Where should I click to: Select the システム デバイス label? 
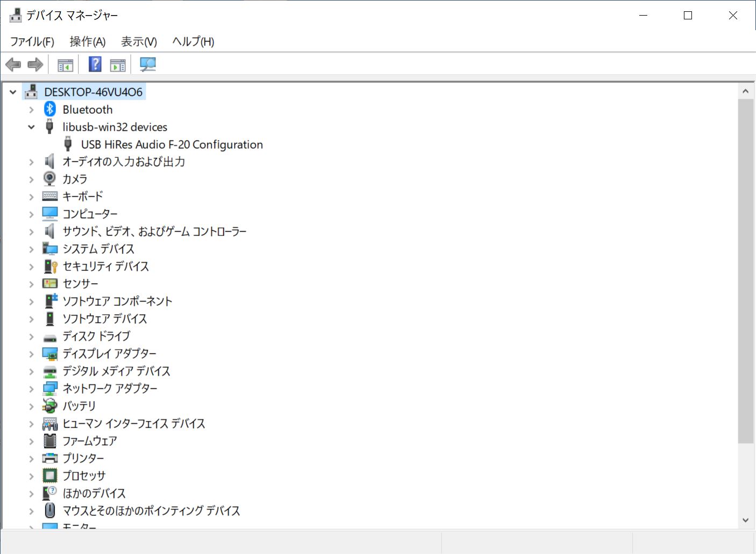98,249
